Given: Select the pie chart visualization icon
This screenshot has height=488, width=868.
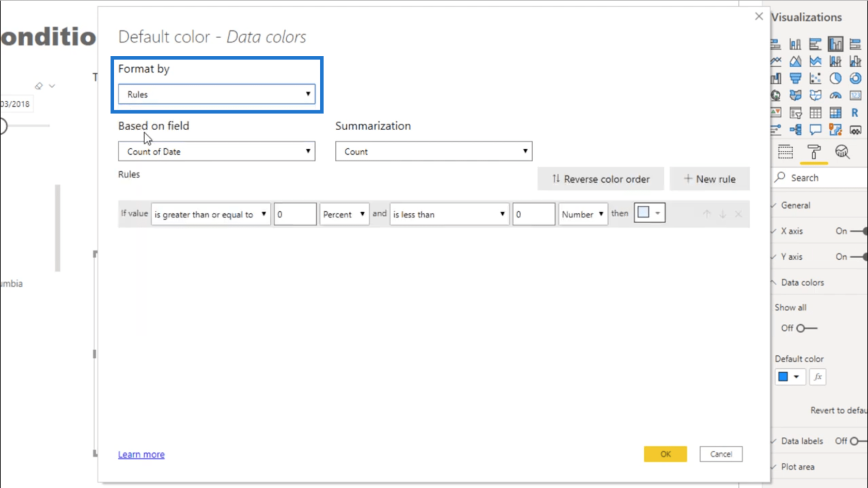Looking at the screenshot, I should (x=835, y=78).
